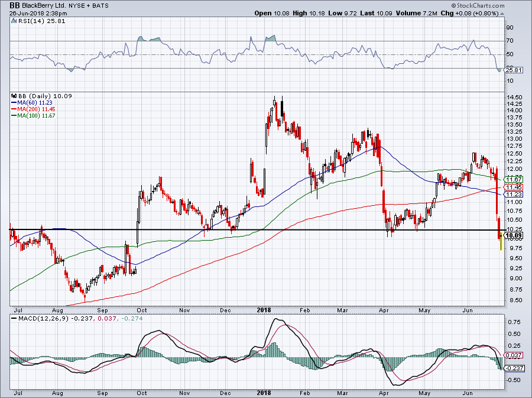Click the -0.237 MACD value tag on right axis
Image resolution: width=532 pixels, height=398 pixels.
tap(514, 368)
